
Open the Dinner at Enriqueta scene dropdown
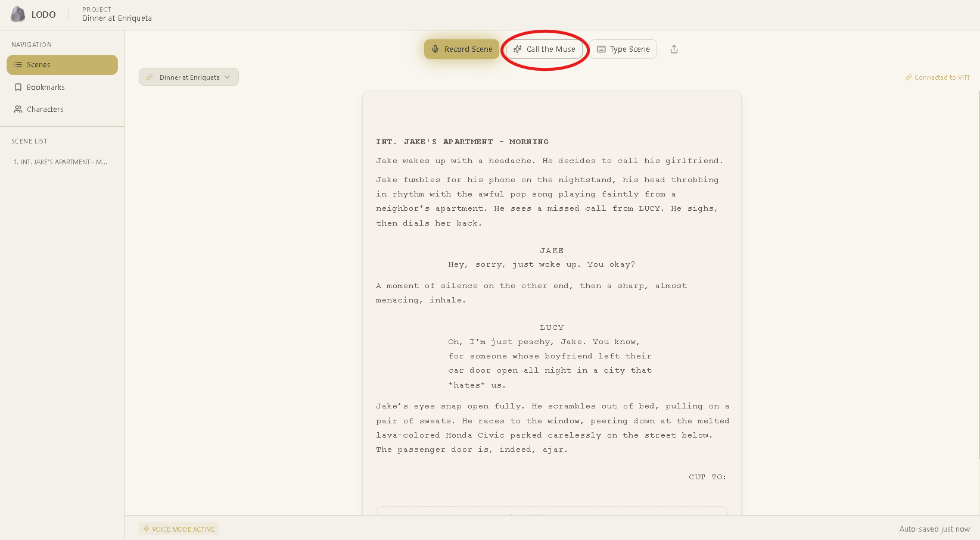click(x=188, y=76)
